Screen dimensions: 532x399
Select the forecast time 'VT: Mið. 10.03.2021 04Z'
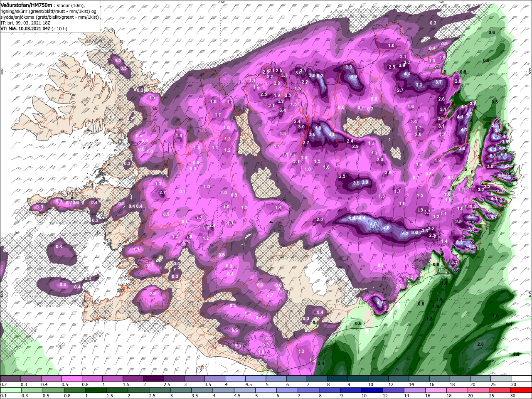coord(25,28)
